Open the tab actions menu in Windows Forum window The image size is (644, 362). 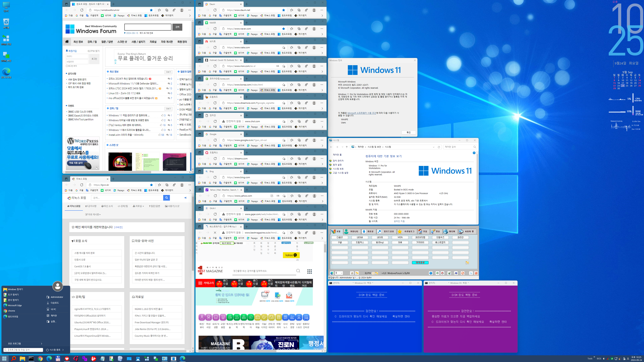(x=66, y=4)
